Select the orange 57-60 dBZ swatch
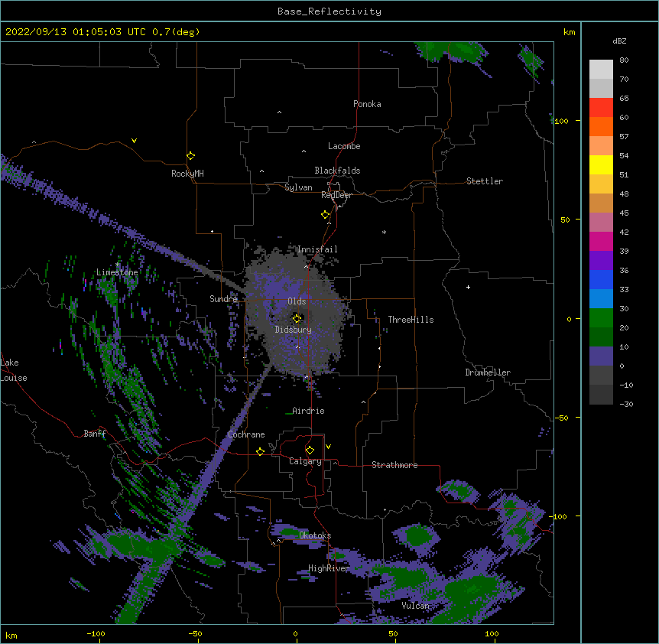Screen dimensions: 659x644 click(x=601, y=127)
